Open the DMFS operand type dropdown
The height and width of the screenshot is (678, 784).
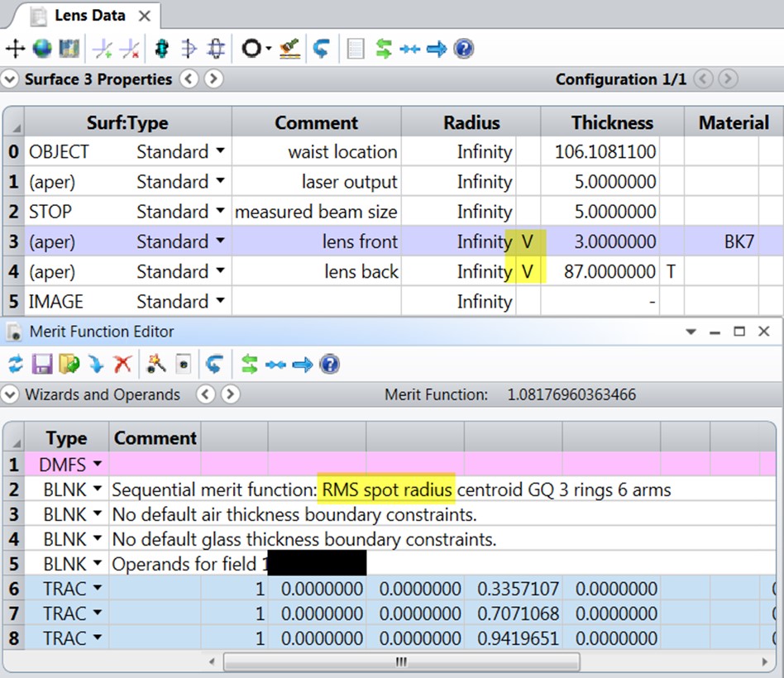tap(98, 464)
